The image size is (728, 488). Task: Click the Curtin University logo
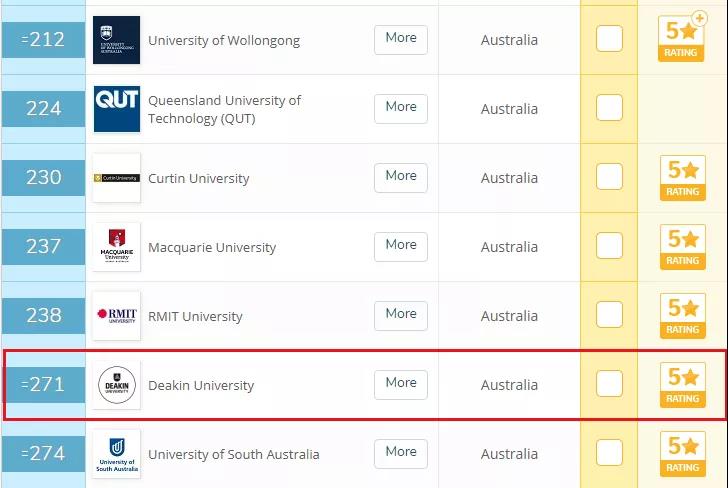[x=116, y=178]
